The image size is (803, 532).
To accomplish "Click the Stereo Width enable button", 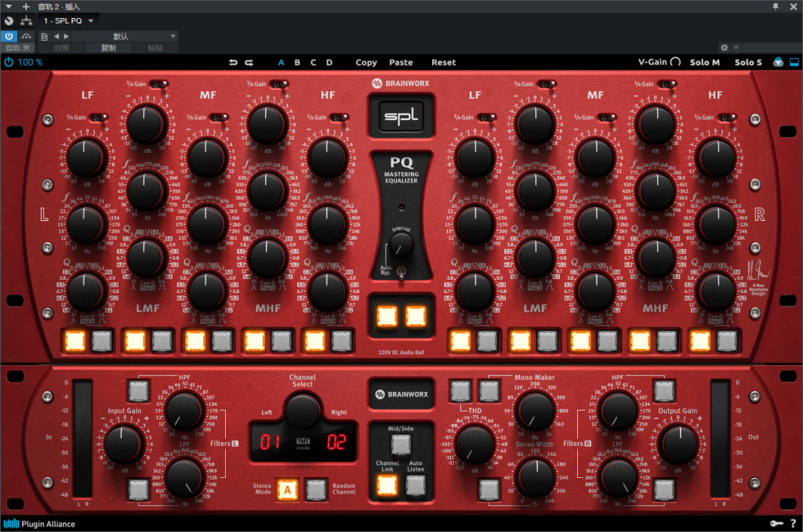I will pos(489,489).
